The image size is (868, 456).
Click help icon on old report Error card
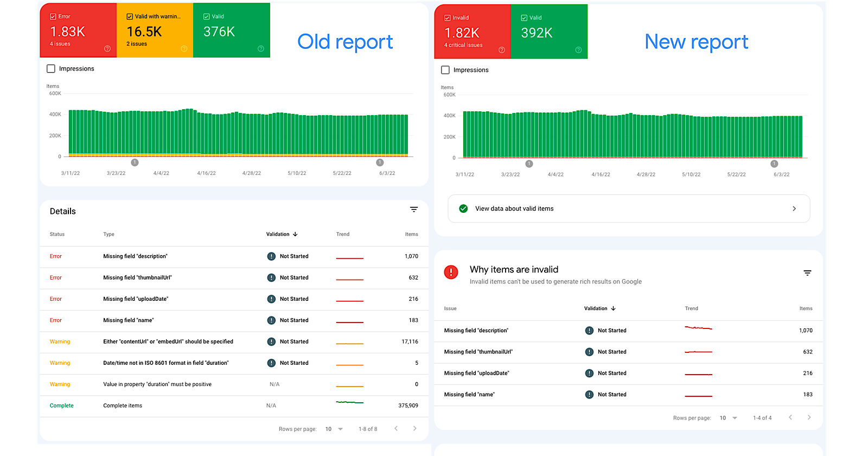pos(107,49)
